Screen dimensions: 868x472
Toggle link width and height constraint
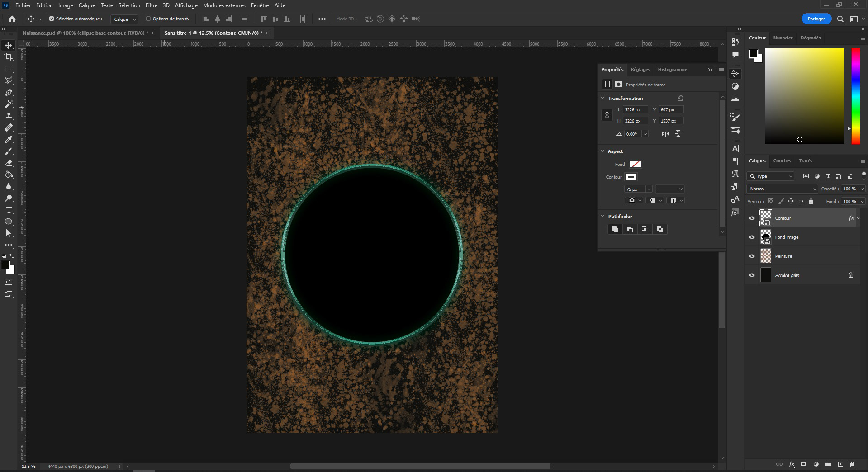[607, 115]
